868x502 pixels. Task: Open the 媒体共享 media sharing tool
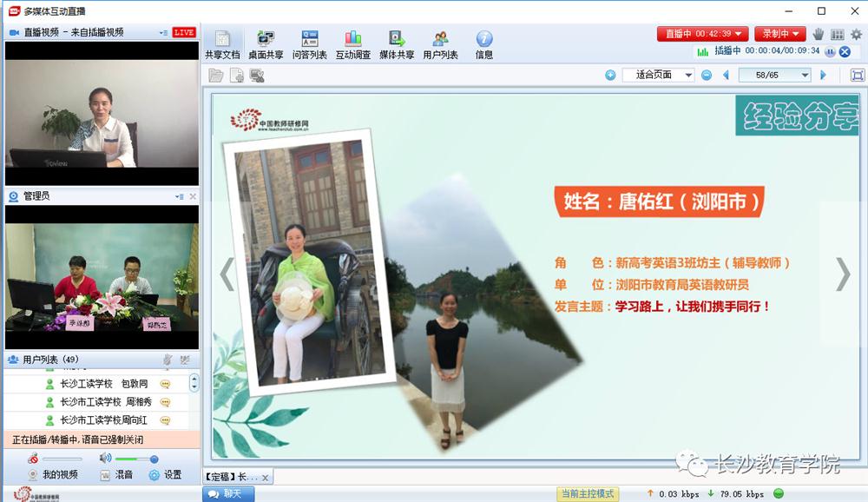tap(397, 44)
